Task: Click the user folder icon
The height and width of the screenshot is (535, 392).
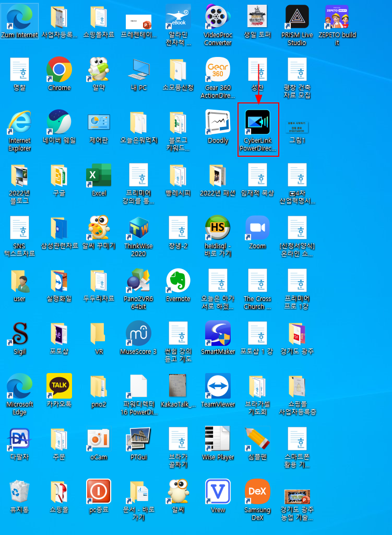Action: [19, 281]
